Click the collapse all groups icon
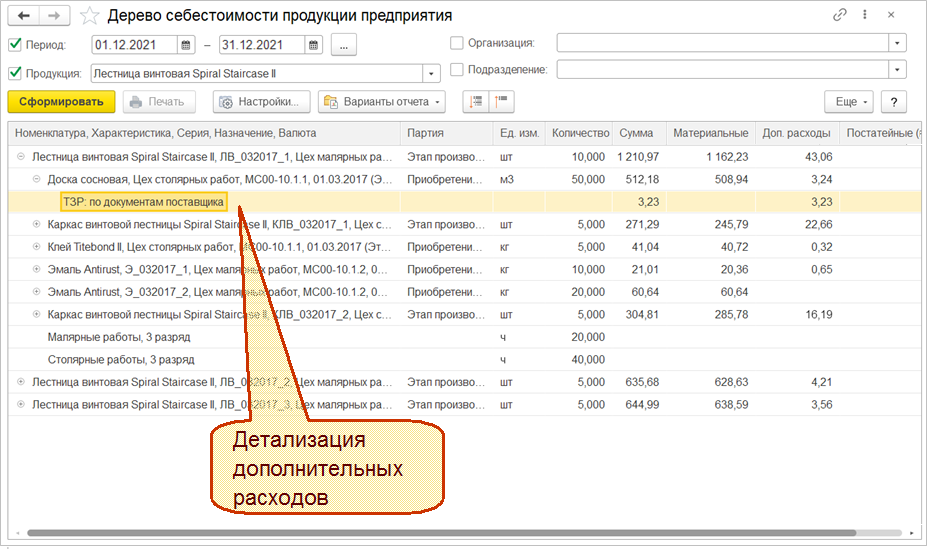929x549 pixels. [501, 102]
